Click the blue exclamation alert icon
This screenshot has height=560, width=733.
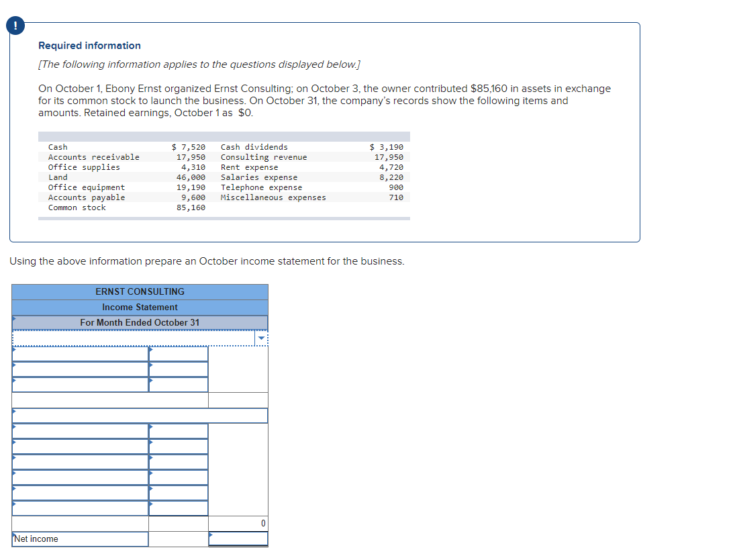coord(15,26)
